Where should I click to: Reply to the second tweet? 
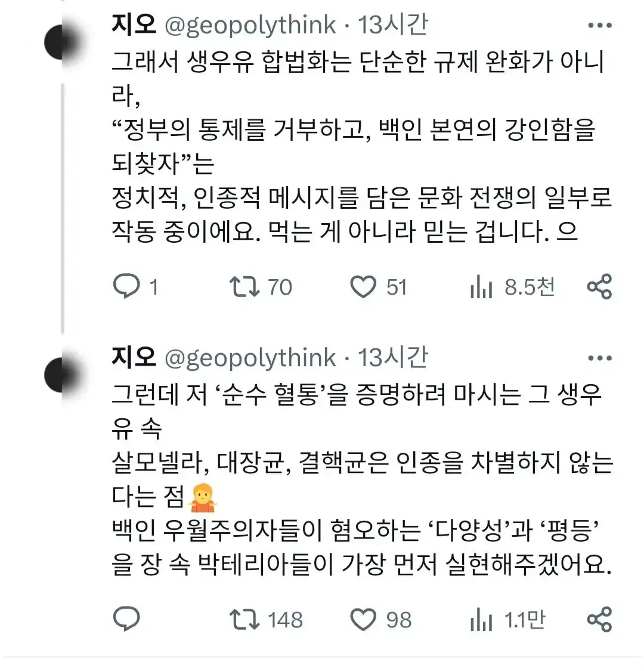tap(127, 619)
